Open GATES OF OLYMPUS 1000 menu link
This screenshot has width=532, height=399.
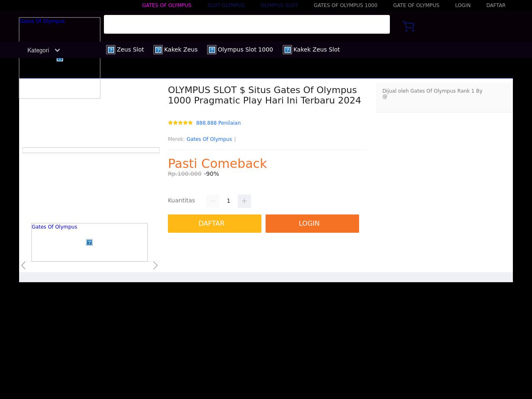[345, 5]
